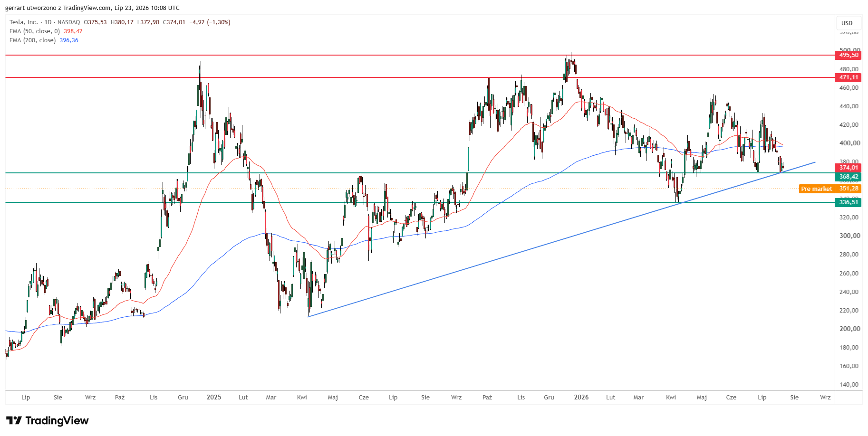
Task: Click the green 368,42 price label
Action: coord(849,177)
